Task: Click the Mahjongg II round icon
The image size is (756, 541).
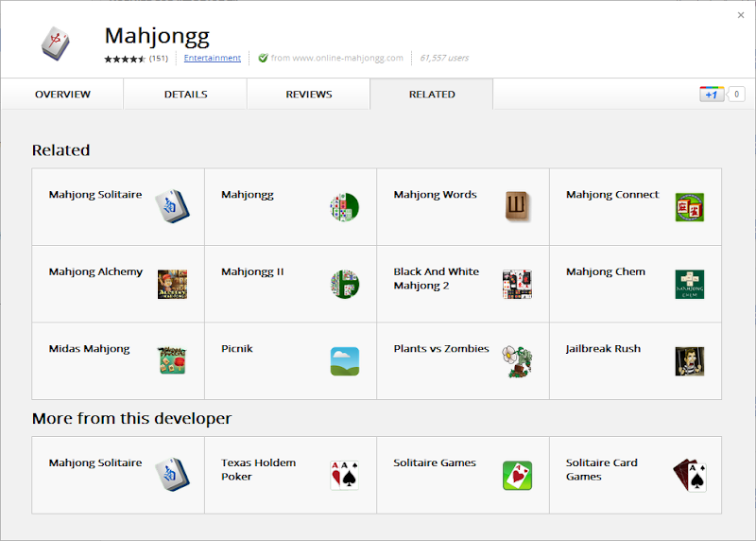Action: pyautogui.click(x=345, y=285)
